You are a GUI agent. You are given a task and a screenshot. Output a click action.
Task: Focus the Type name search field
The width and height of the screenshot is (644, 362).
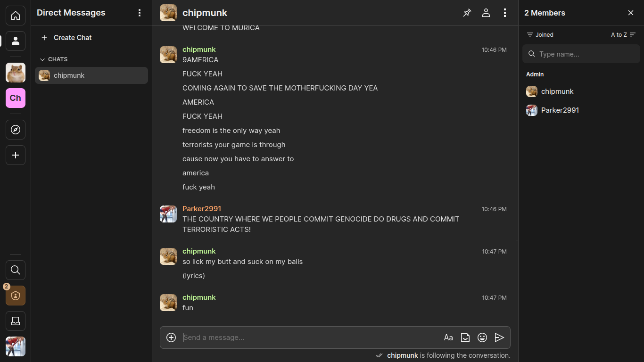(581, 54)
